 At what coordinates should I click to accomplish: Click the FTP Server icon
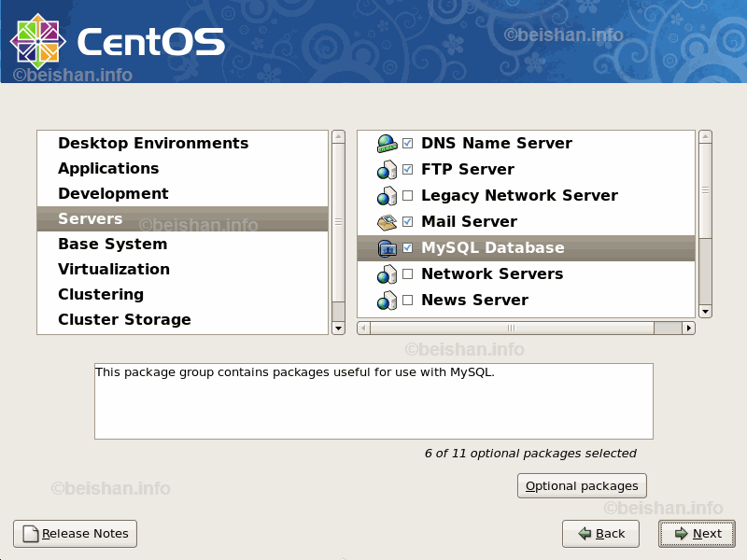pyautogui.click(x=387, y=170)
